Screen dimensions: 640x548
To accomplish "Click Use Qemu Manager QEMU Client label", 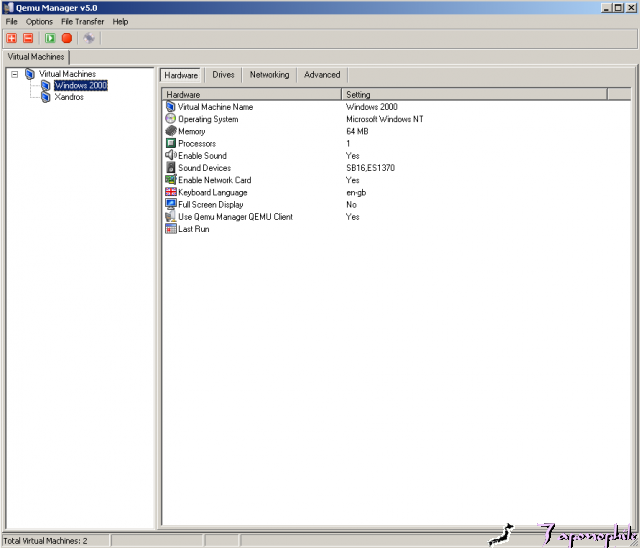I will [x=236, y=217].
